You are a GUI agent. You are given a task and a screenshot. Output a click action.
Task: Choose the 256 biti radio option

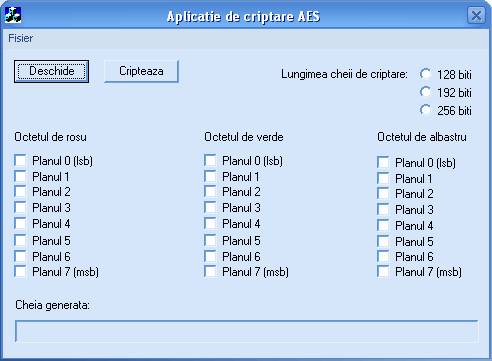pyautogui.click(x=426, y=110)
